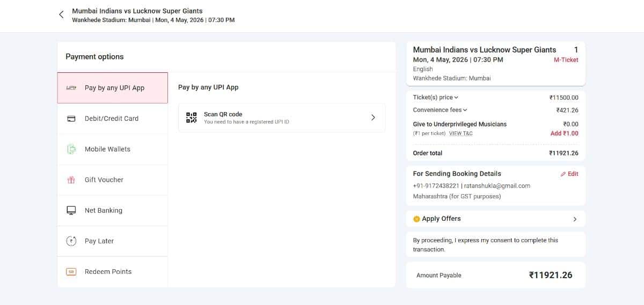The height and width of the screenshot is (305, 644).
Task: Click the ratanshukla@gmail.com contact text
Action: pyautogui.click(x=497, y=186)
